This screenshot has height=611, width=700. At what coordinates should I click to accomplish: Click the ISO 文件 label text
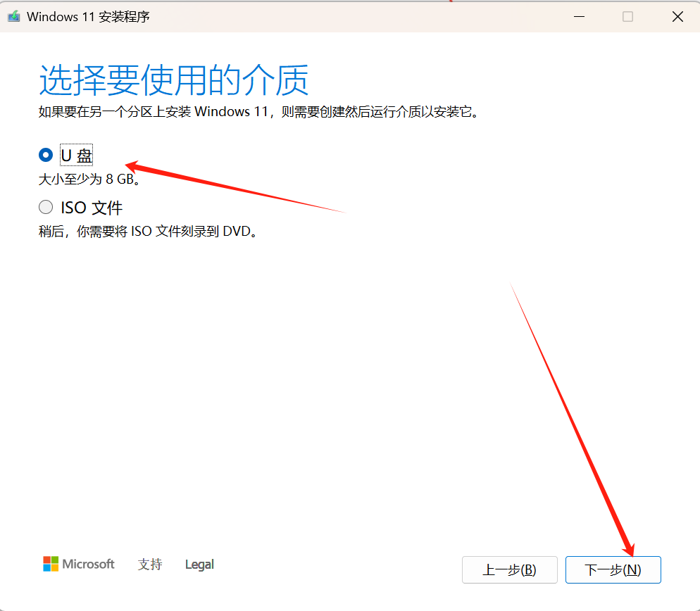(x=92, y=207)
